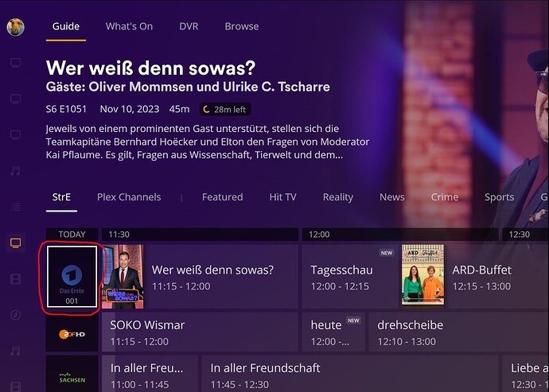
Task: Select the highlighted Live TV sidebar icon
Action: pyautogui.click(x=15, y=243)
